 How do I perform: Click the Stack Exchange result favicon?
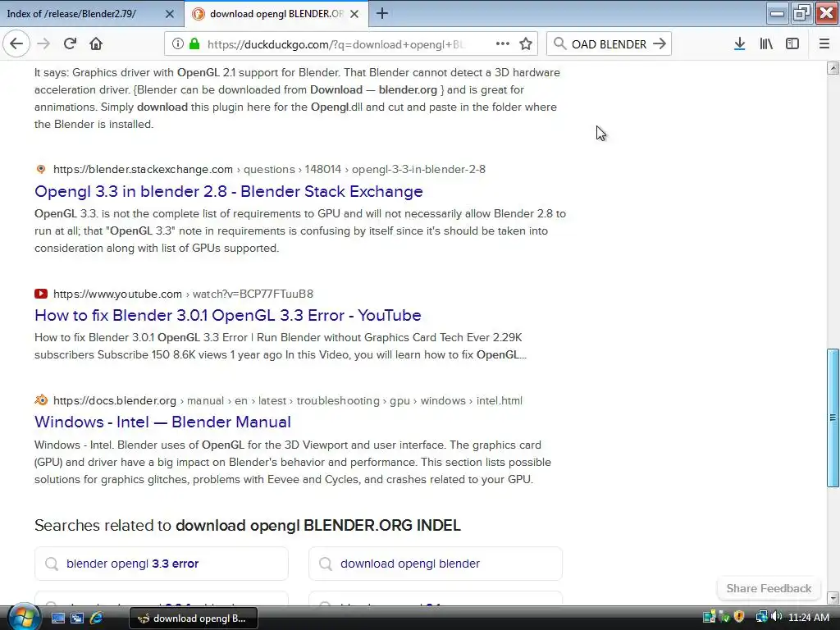tap(41, 169)
